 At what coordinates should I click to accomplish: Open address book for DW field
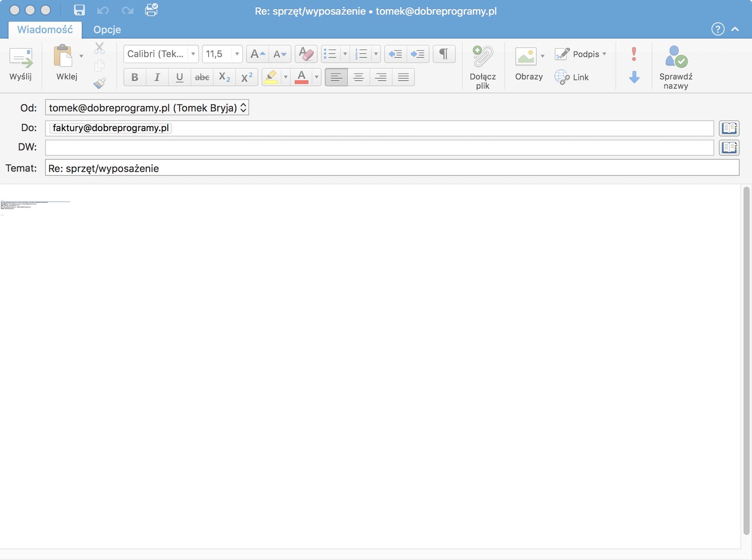tap(729, 147)
